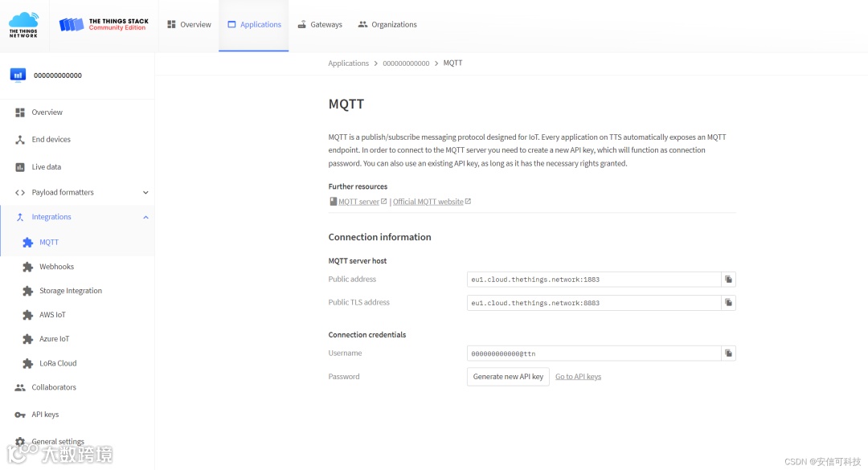Follow the Go to API keys link
This screenshot has height=470, width=868.
point(578,377)
